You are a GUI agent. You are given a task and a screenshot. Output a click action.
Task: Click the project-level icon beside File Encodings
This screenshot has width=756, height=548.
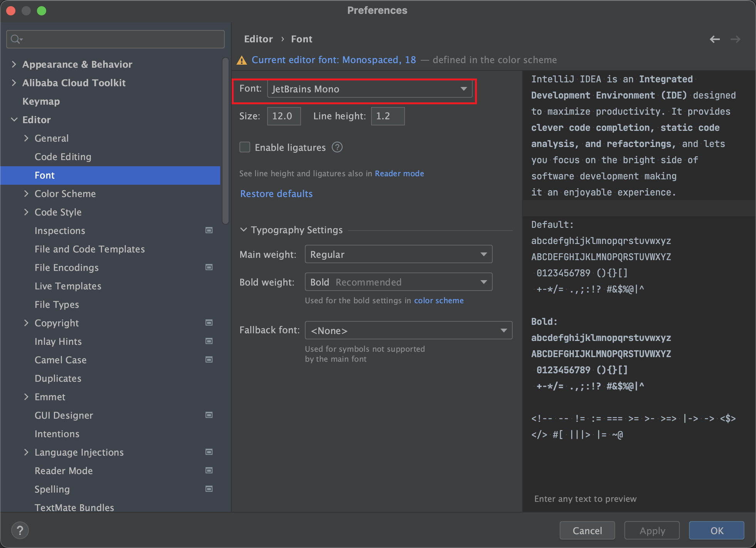click(209, 267)
